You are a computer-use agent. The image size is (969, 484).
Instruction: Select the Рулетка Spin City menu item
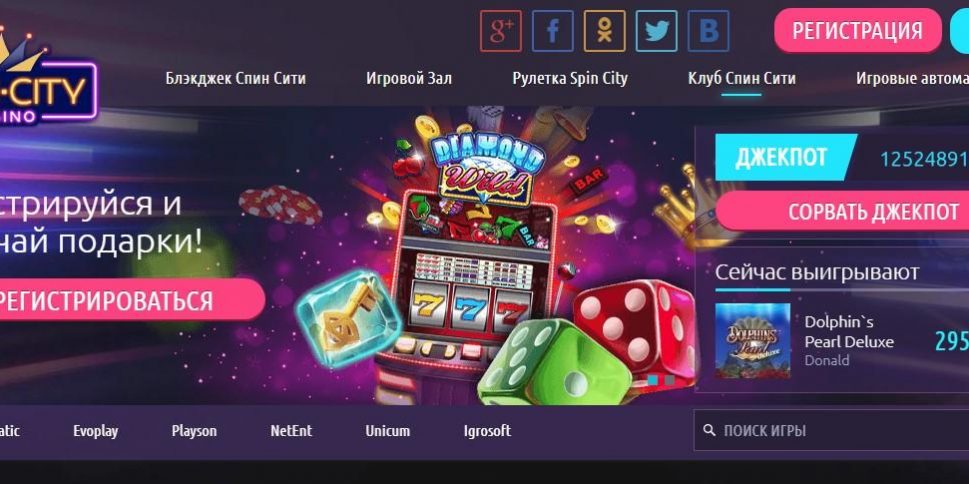(570, 79)
